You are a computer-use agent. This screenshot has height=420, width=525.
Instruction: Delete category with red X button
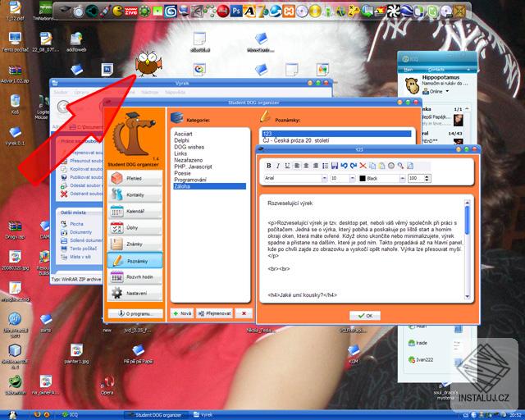244,313
